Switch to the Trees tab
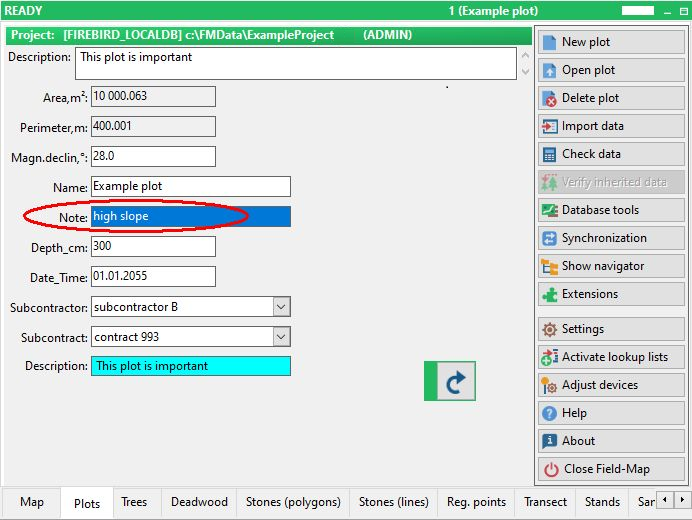Viewport: 692px width, 520px height. click(x=134, y=502)
